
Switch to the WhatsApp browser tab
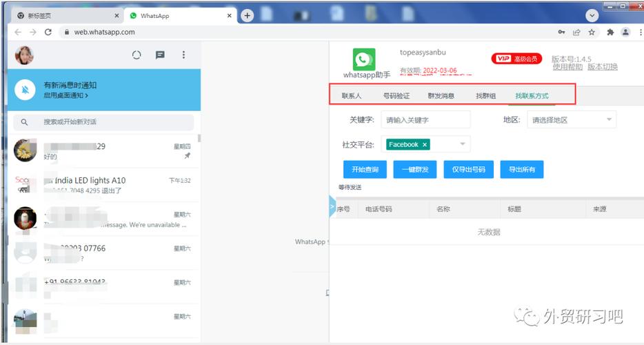180,16
